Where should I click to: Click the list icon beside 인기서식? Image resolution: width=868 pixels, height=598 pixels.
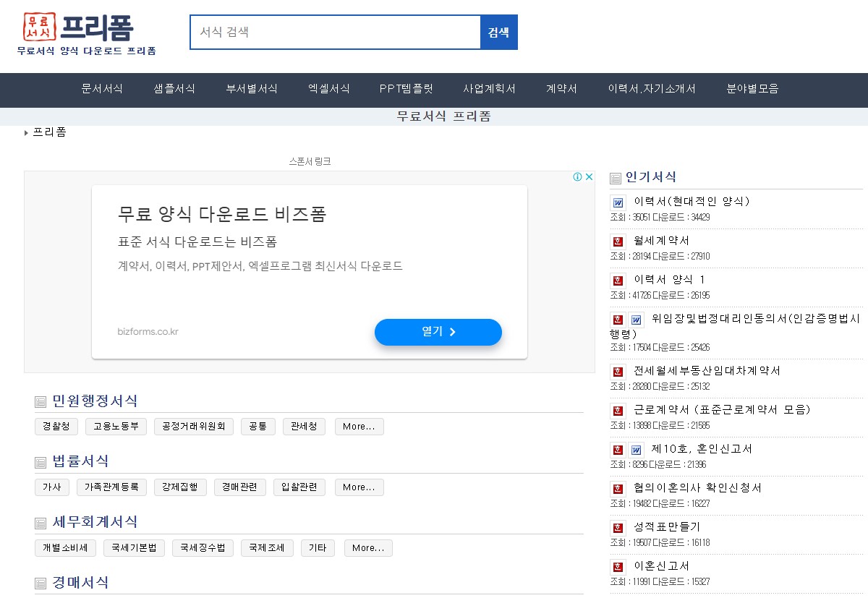click(x=616, y=178)
